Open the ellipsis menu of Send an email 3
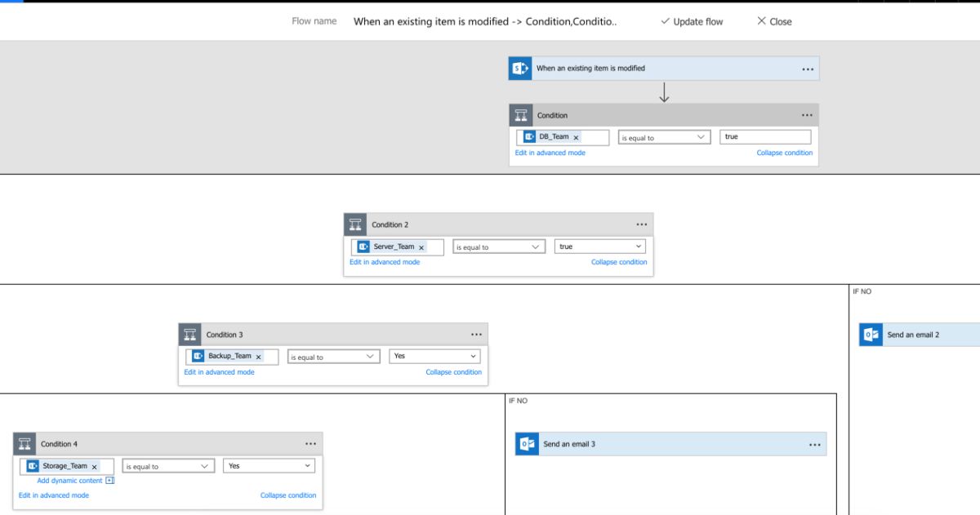Viewport: 980px width, 515px height. [815, 445]
